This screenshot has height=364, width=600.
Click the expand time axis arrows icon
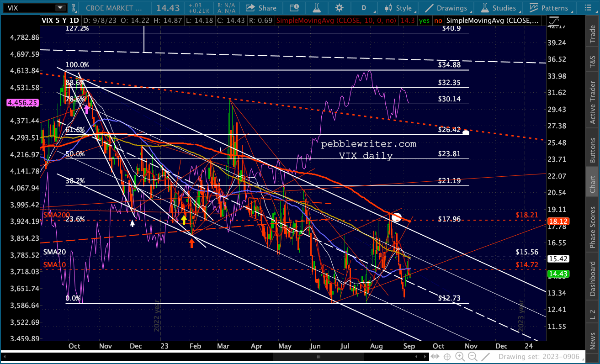[x=436, y=357]
